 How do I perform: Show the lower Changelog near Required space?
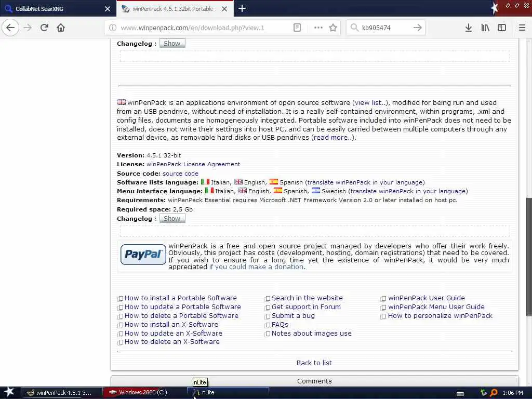pos(172,219)
